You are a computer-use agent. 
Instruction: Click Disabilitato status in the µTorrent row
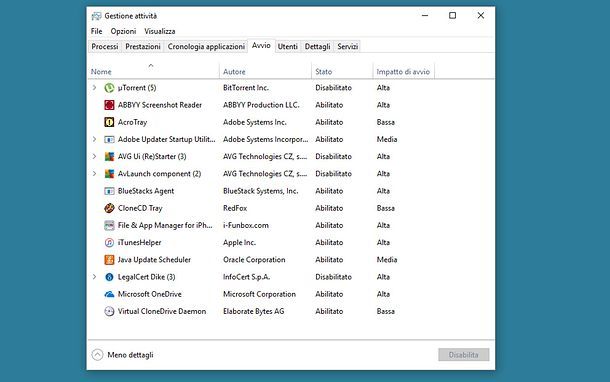[333, 88]
